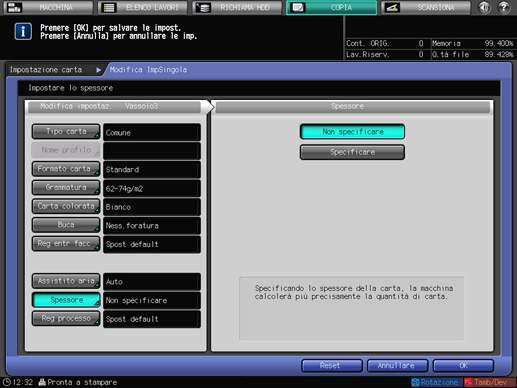Click Annullare to cancel changes
The image size is (517, 388).
(397, 366)
